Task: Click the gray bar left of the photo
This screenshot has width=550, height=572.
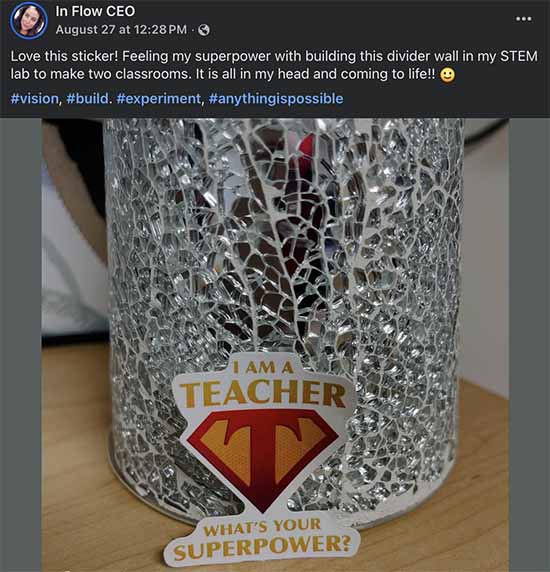Action: tap(21, 345)
